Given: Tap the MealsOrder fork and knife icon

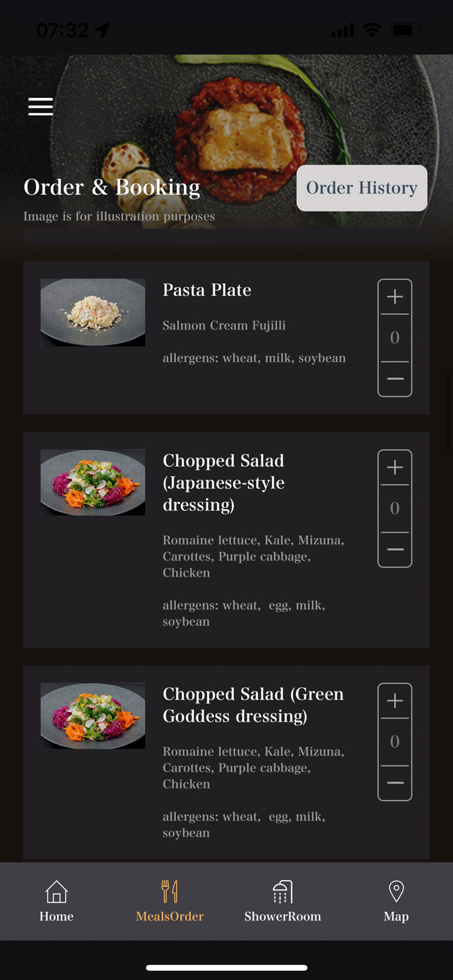Looking at the screenshot, I should pos(170,891).
